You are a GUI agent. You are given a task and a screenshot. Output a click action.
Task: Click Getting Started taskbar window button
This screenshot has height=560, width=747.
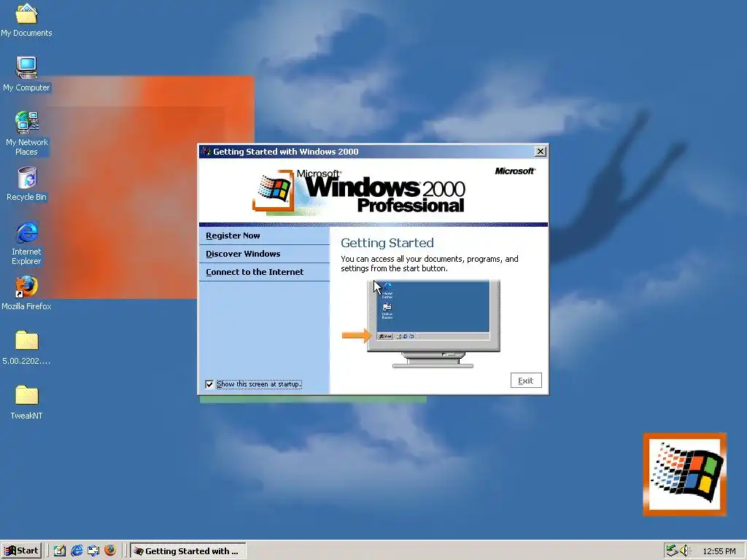(x=188, y=551)
